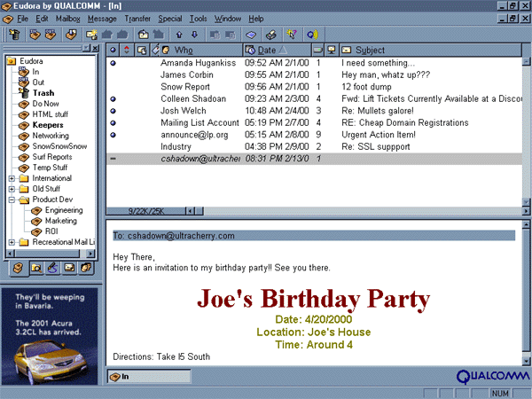
Task: Open the Window menu
Action: coord(228,19)
